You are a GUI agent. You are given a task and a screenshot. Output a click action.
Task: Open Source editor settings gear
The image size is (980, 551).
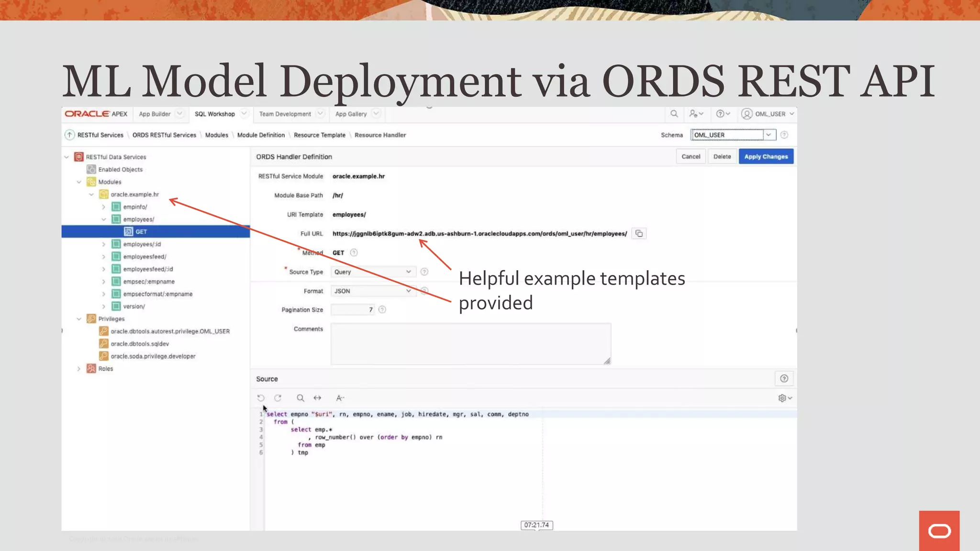click(785, 398)
